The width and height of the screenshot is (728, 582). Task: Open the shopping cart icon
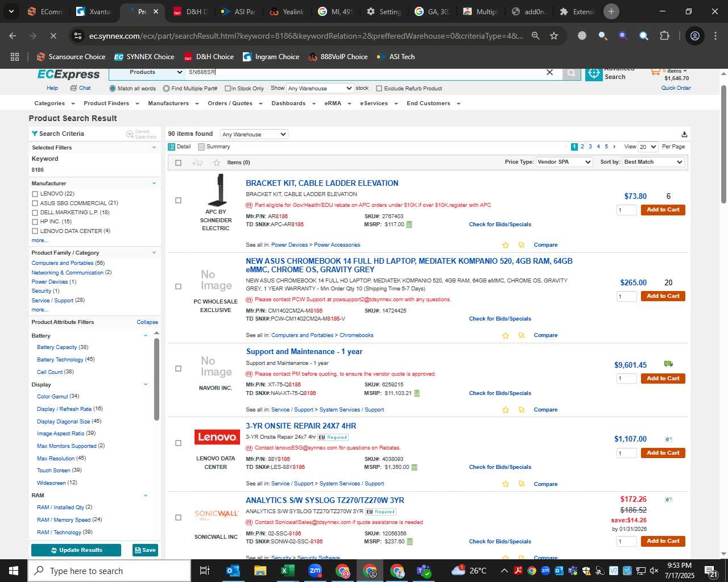[x=655, y=72]
